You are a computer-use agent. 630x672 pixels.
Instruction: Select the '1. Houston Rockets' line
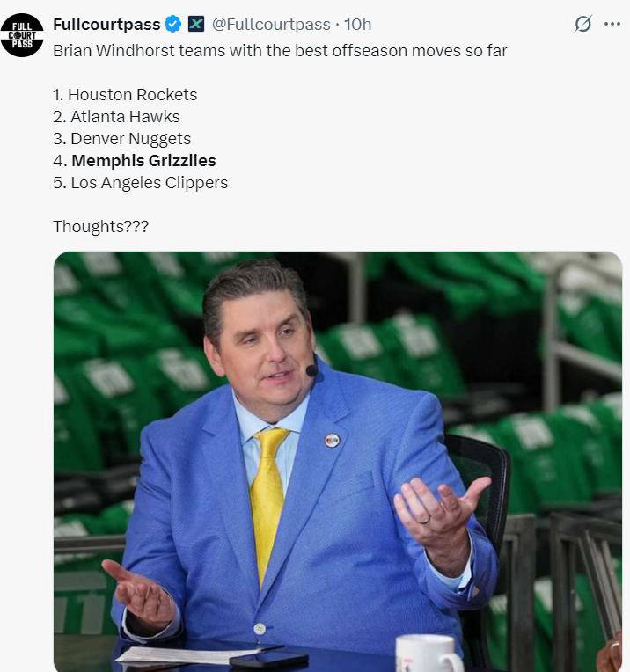[125, 95]
